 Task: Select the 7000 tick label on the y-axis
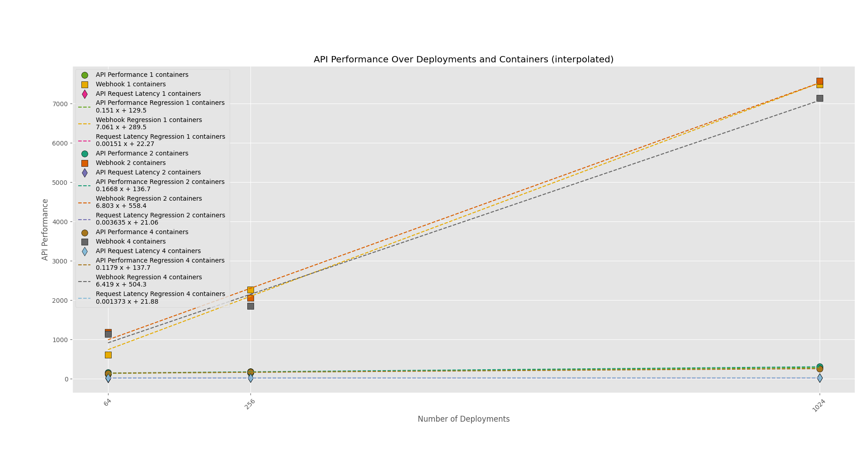(x=60, y=104)
